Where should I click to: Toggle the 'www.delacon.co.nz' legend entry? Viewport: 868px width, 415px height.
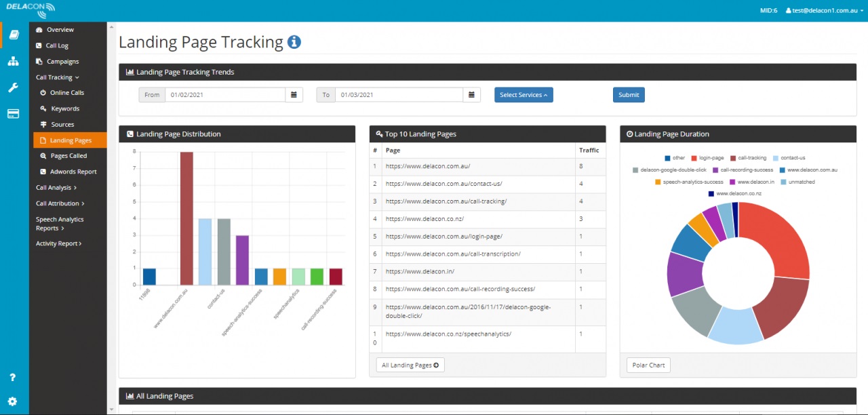pyautogui.click(x=734, y=194)
